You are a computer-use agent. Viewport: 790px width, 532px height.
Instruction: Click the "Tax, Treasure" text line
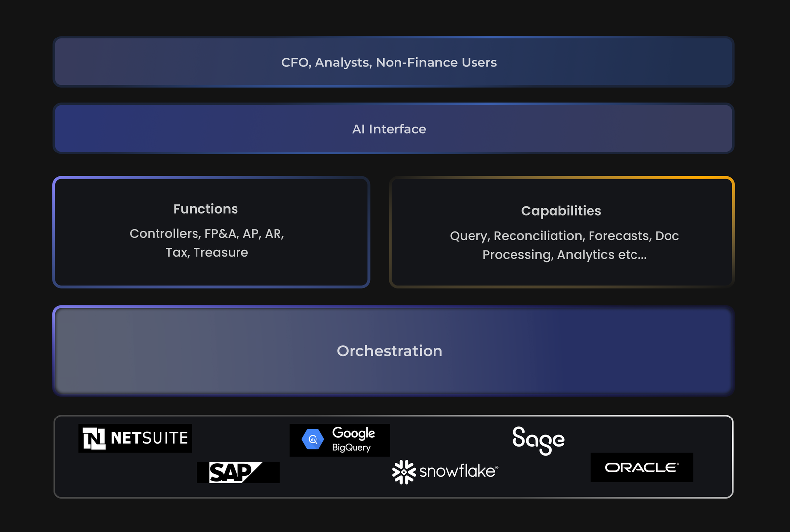pyautogui.click(x=207, y=252)
